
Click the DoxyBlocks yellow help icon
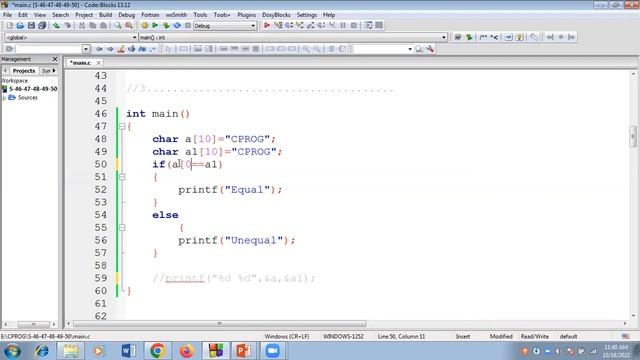520,37
